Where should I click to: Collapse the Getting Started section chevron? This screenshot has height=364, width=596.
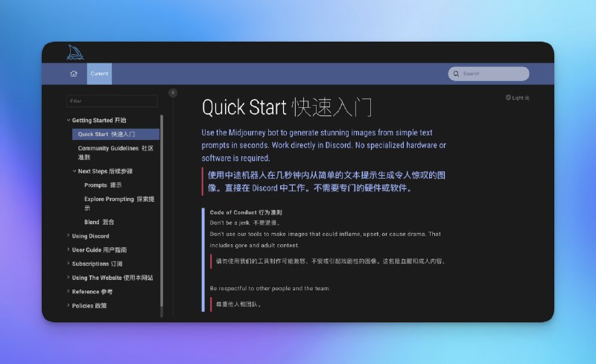coord(69,120)
